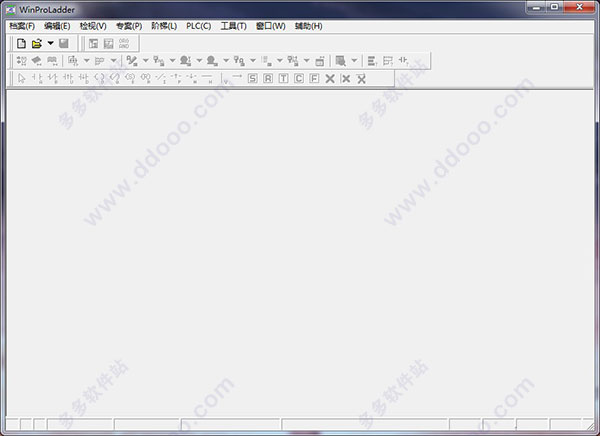
Task: Open the 辅助(H) menu
Action: tap(308, 26)
